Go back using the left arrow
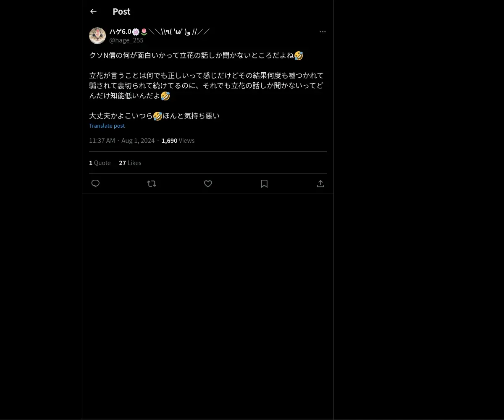This screenshot has width=504, height=420. 93,12
